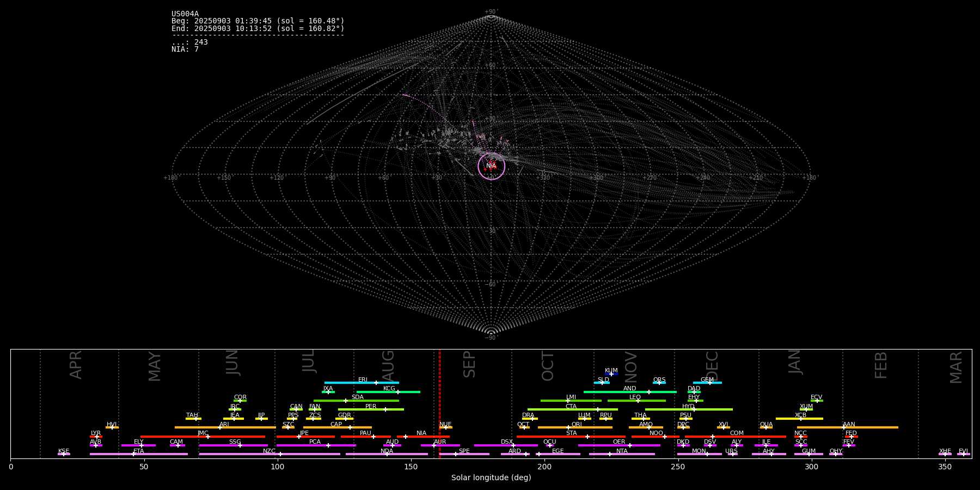Screen dimensions: 980x490
Task: Select the red dashed current solar longitude line
Action: (x=439, y=403)
